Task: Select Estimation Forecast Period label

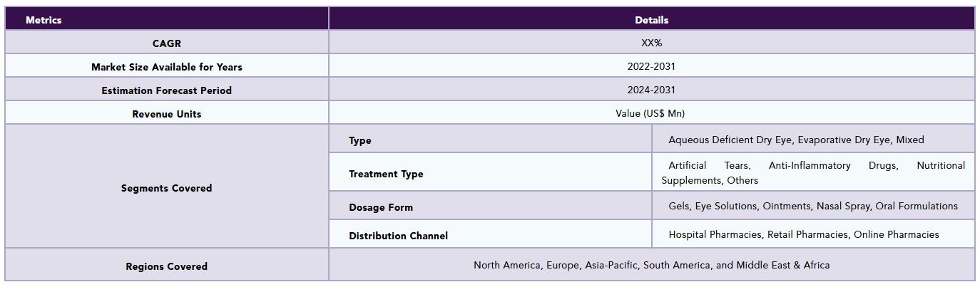Action: 166,90
